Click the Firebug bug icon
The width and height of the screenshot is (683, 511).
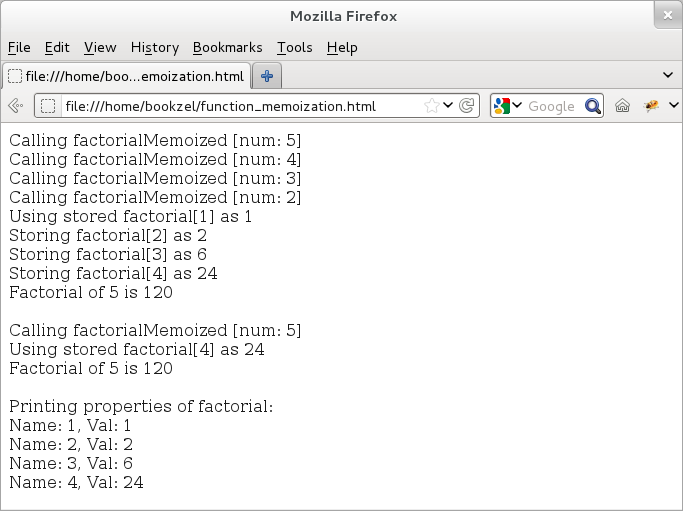[x=651, y=105]
